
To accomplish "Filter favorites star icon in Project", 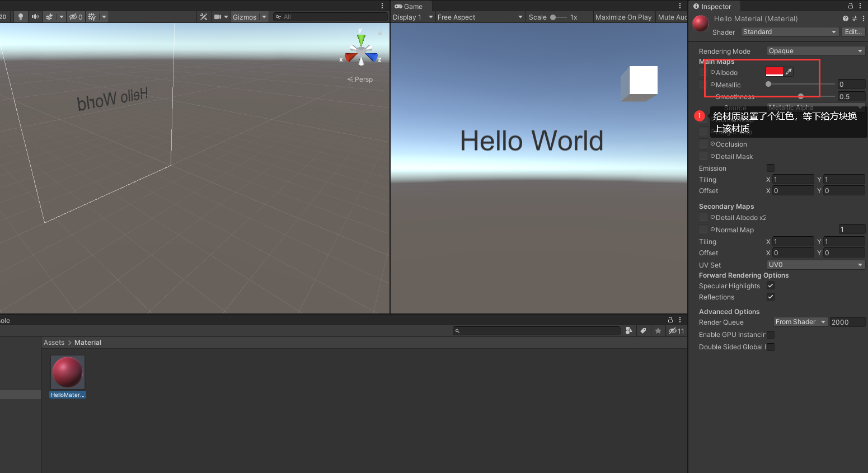I will (x=658, y=331).
